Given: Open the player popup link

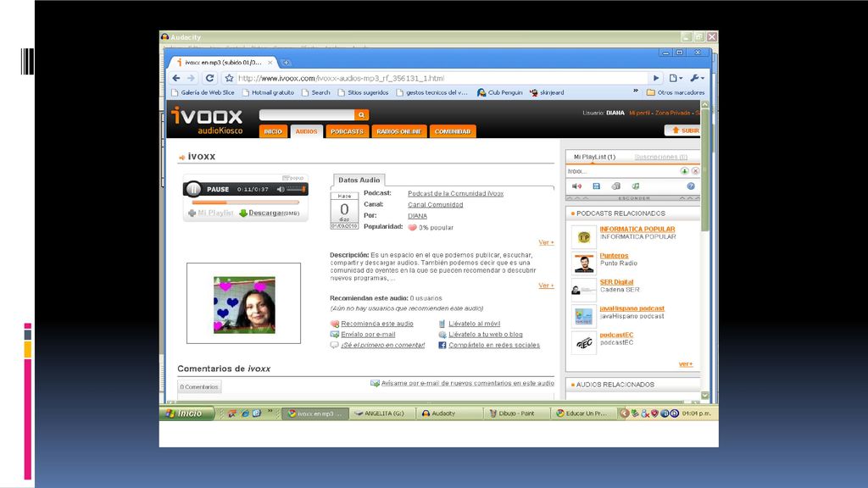Looking at the screenshot, I should coord(292,178).
